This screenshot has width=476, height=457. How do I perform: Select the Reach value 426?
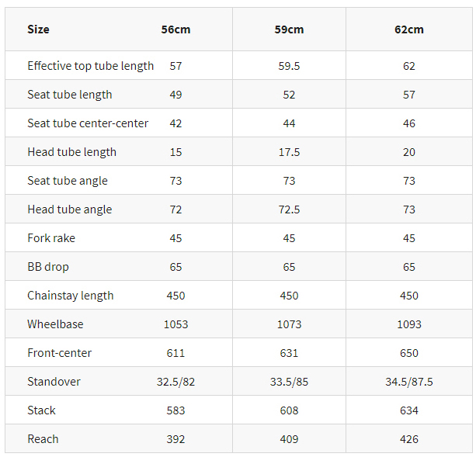pos(409,439)
